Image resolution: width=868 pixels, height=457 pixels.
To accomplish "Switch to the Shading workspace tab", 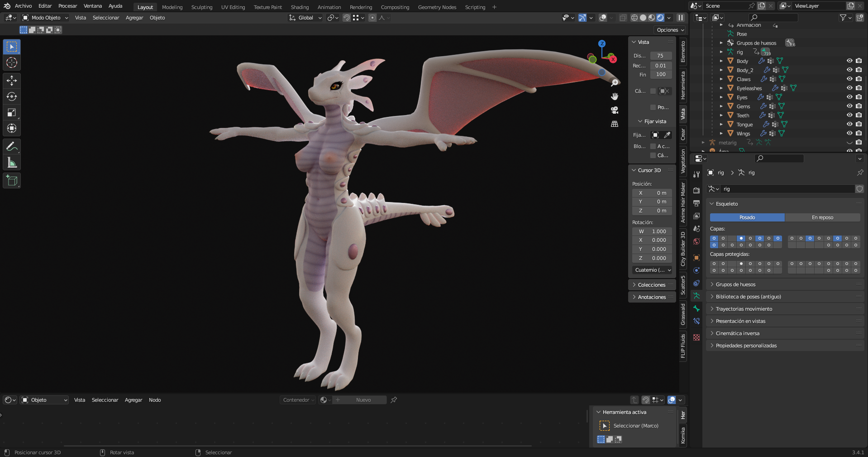I will coord(300,7).
